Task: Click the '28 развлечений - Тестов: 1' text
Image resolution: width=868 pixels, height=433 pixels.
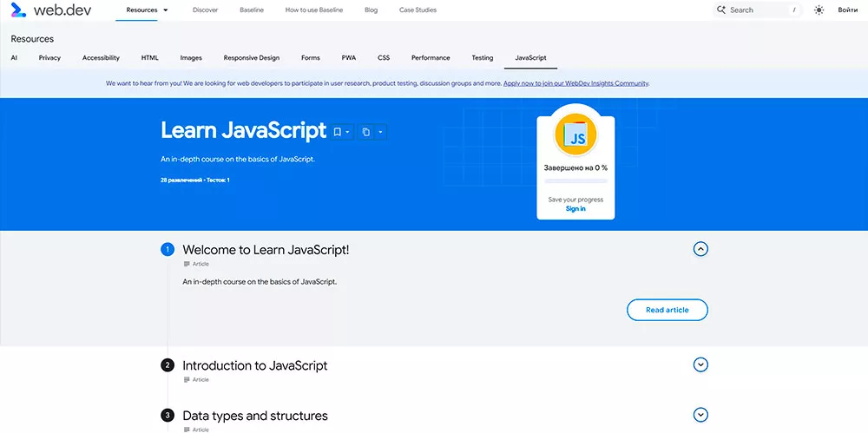Action: pos(194,180)
